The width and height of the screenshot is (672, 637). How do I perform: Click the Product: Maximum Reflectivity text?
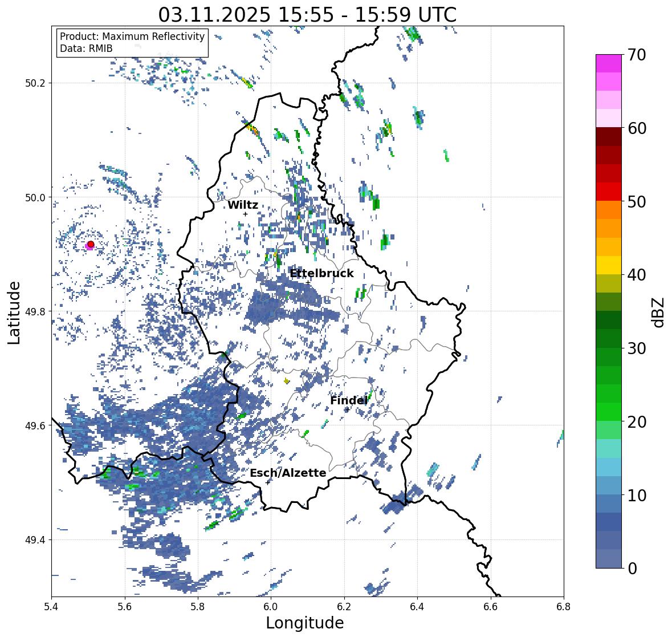[132, 36]
